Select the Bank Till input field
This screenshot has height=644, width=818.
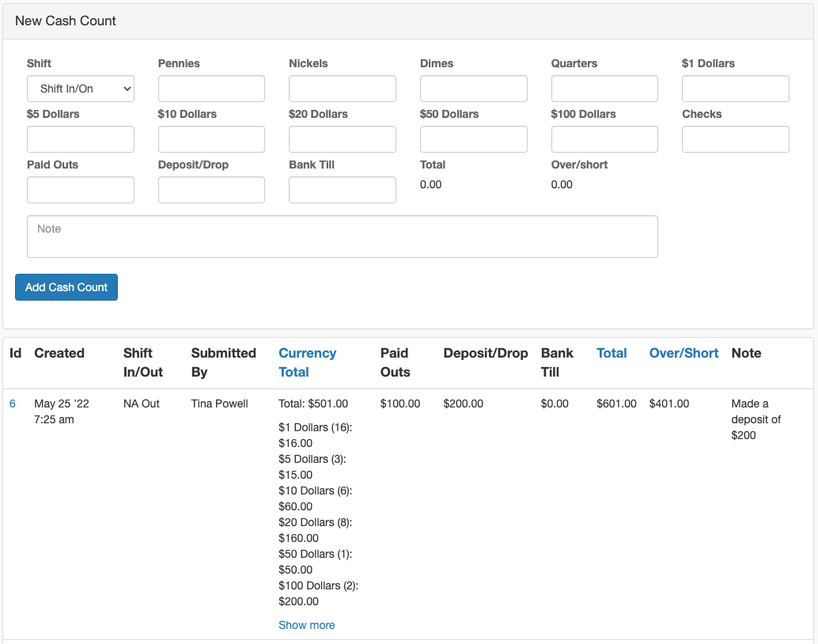pyautogui.click(x=343, y=190)
